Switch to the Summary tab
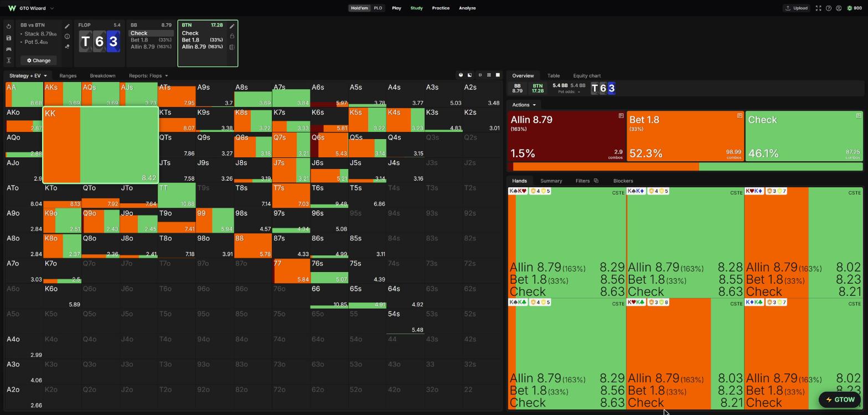The image size is (868, 415). pos(551,181)
